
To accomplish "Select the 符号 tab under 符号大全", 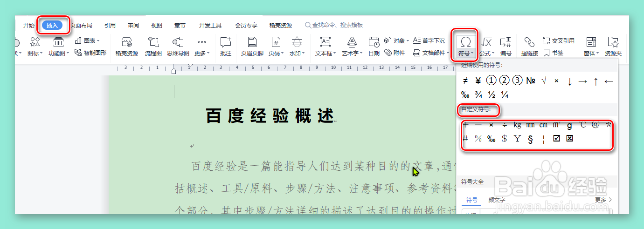I will 472,200.
